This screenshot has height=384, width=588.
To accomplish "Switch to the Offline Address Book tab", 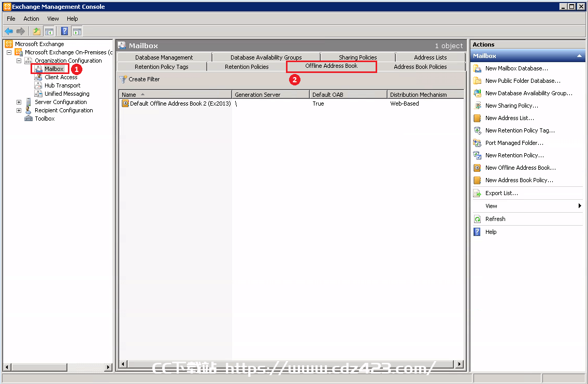I will 332,66.
